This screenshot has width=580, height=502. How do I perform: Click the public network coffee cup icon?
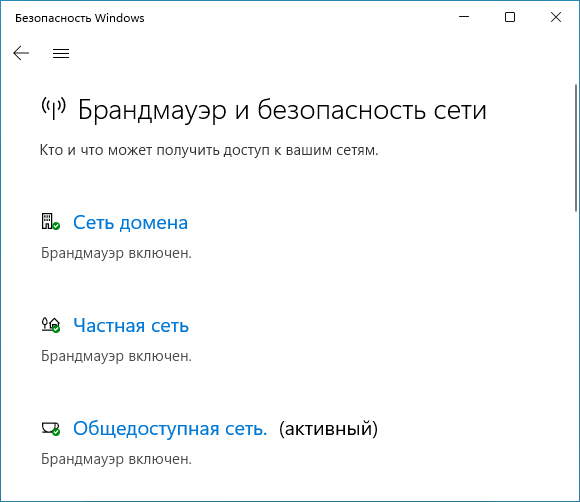pyautogui.click(x=51, y=428)
